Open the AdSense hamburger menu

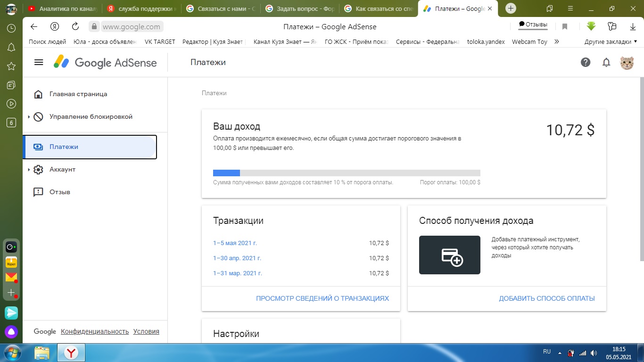tap(39, 62)
